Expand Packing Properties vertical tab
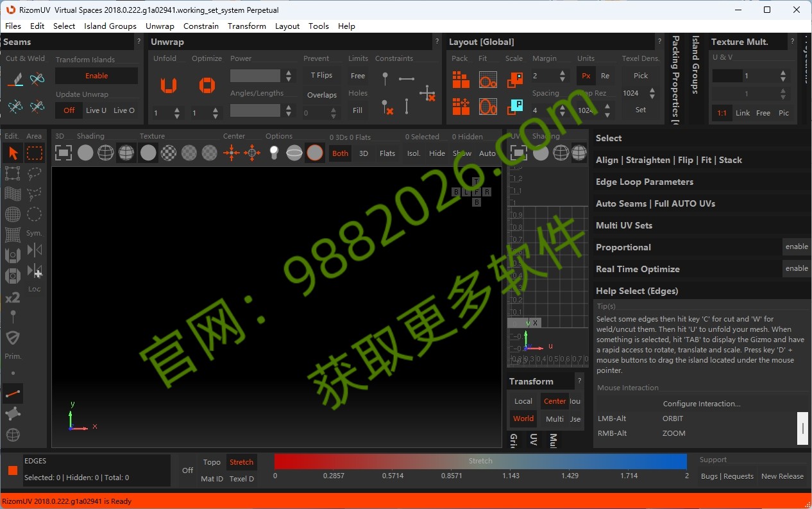The image size is (812, 509). point(675,80)
